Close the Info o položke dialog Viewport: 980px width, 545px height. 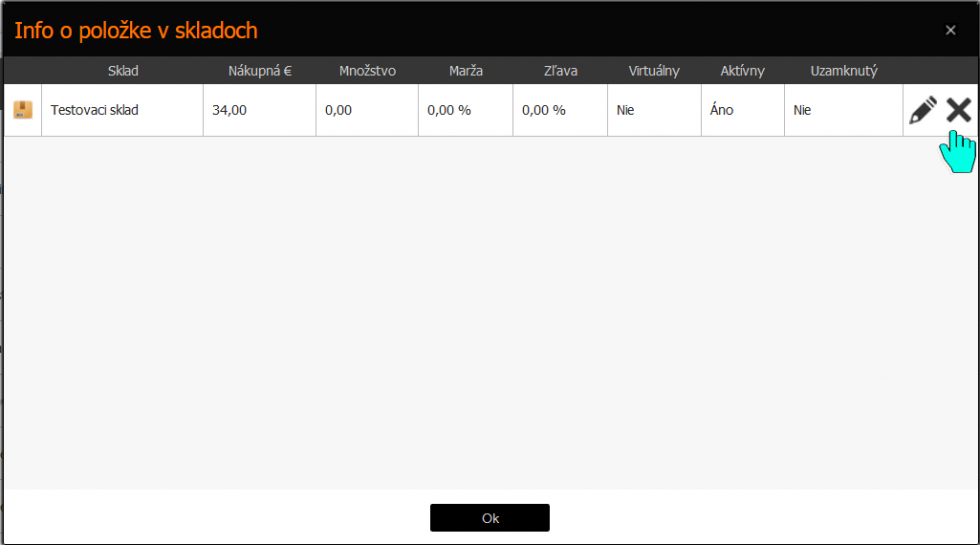[950, 30]
